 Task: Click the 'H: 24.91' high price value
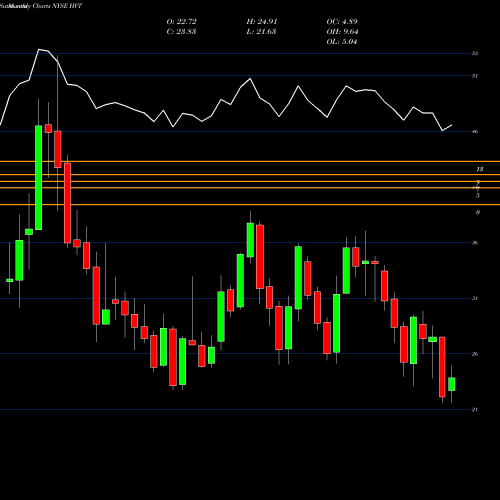[x=262, y=22]
